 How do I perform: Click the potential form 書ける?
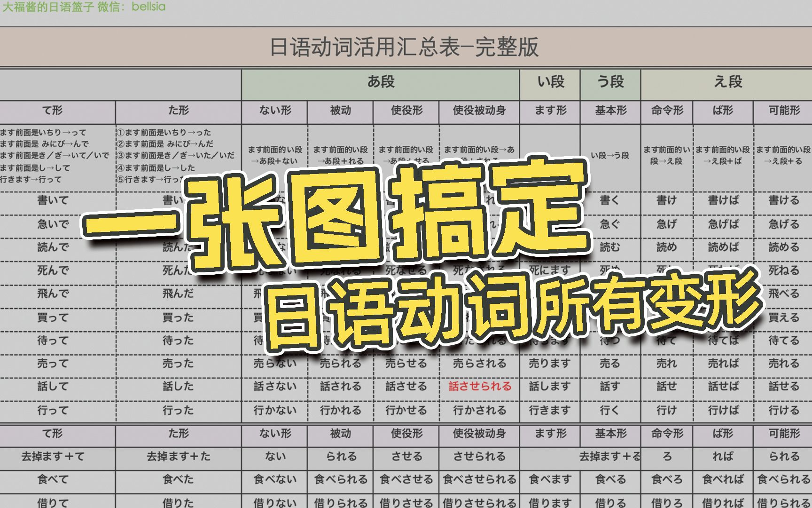tap(784, 201)
